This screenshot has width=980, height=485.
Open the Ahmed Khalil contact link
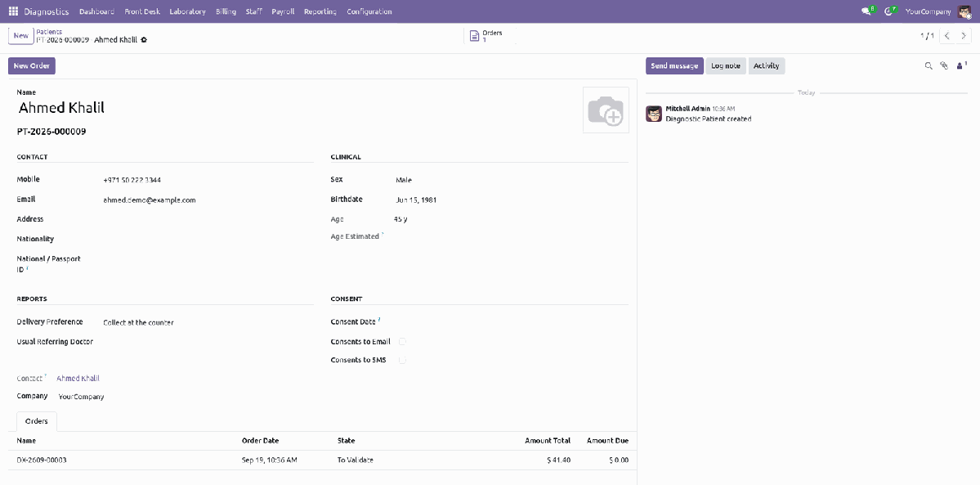[78, 378]
